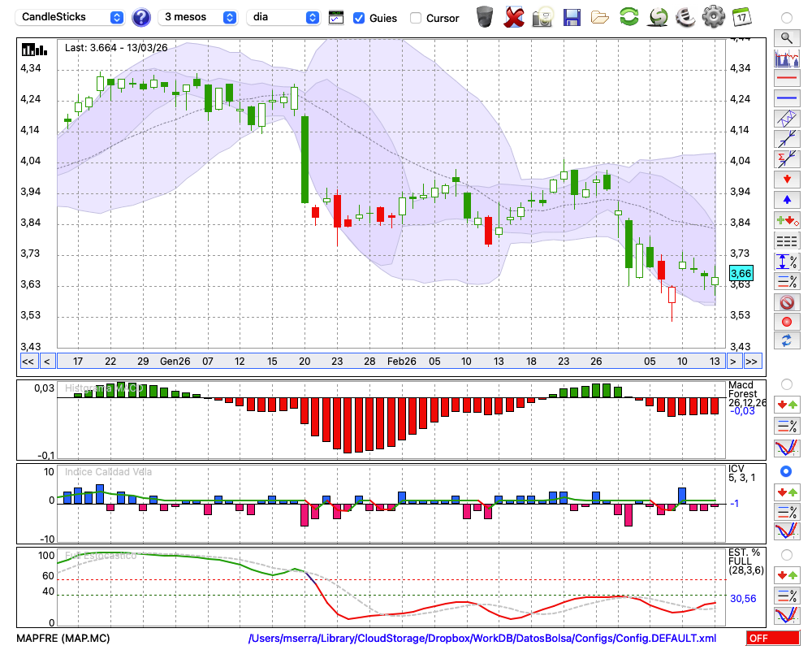Uncheck the Guies checkbox
The height and width of the screenshot is (650, 812).
click(x=359, y=18)
